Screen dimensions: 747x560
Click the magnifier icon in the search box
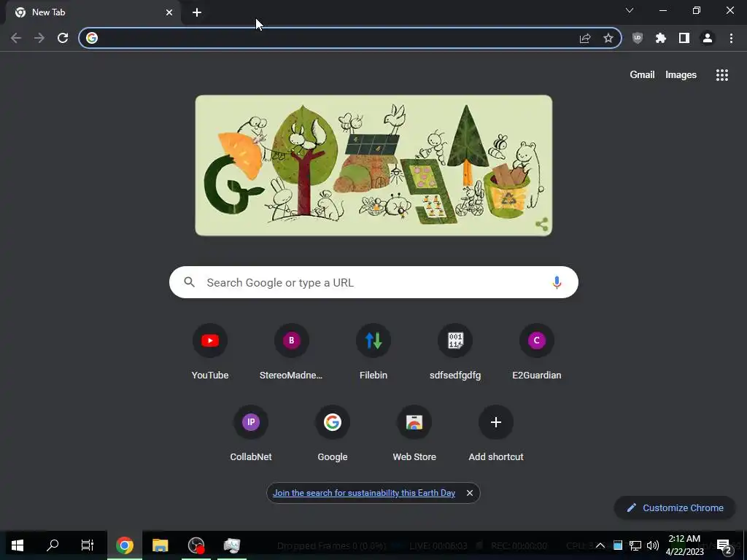pyautogui.click(x=190, y=282)
